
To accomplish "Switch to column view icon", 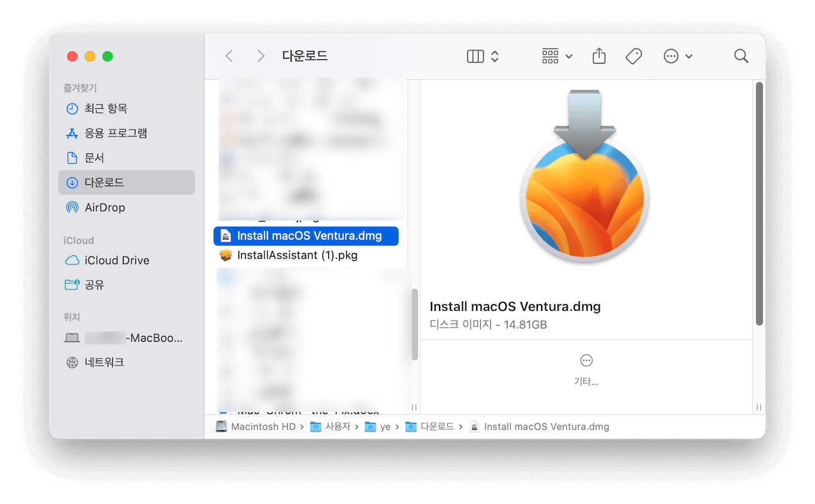I will pos(476,56).
